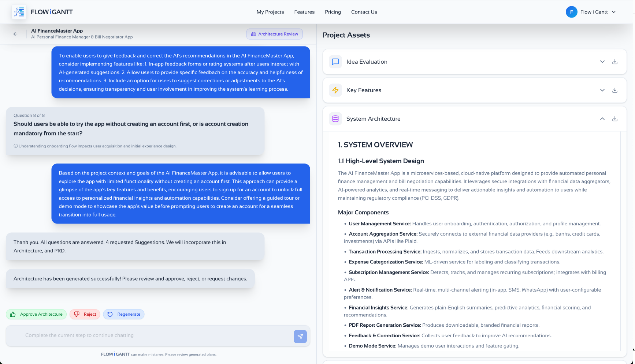635x364 pixels.
Task: Open the Flow i Gantt account dropdown
Action: 614,12
